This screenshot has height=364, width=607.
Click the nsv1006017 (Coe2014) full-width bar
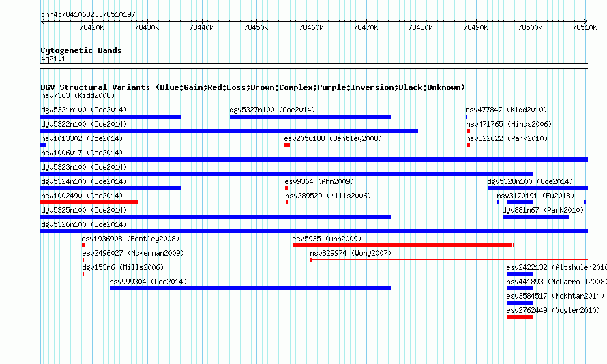click(314, 160)
